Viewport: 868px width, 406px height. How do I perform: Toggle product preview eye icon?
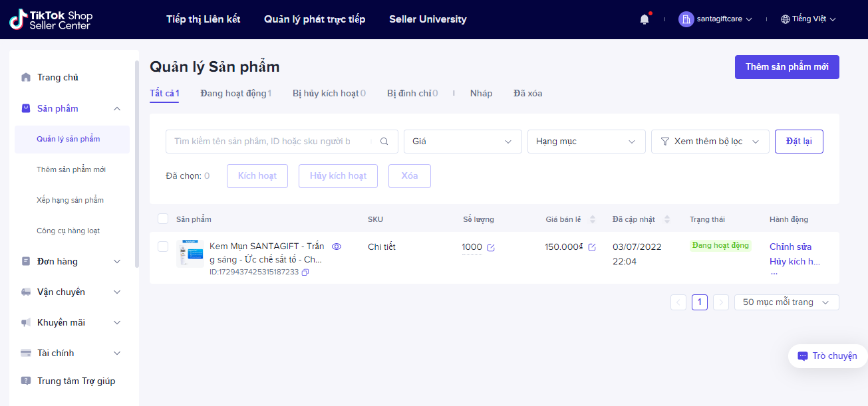[337, 247]
